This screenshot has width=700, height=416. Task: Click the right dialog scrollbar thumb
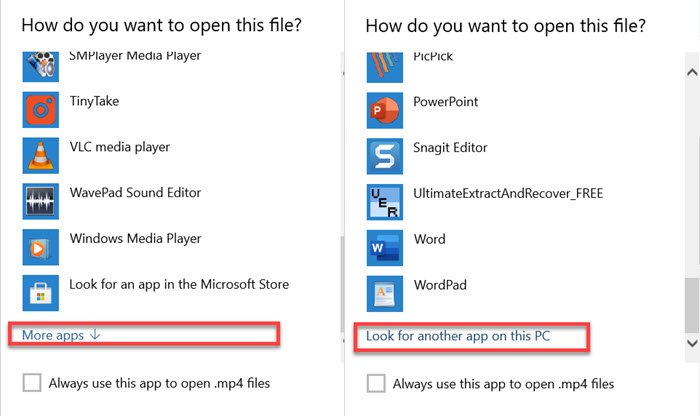(691, 303)
